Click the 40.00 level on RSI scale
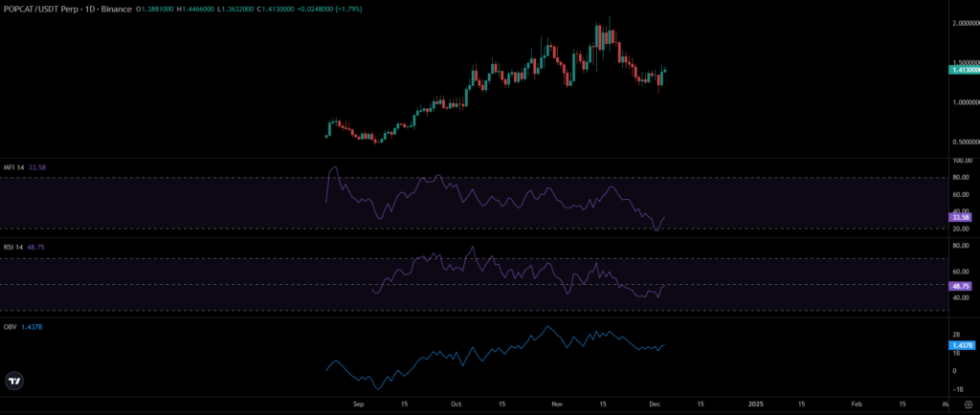Viewport: 980px width, 415px height. pyautogui.click(x=959, y=297)
